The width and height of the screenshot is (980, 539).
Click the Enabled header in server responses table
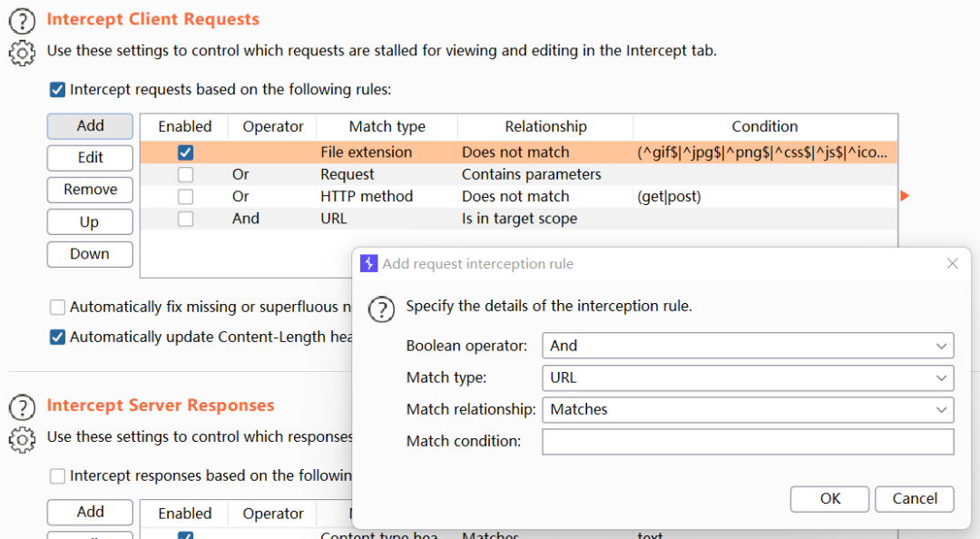click(x=184, y=514)
